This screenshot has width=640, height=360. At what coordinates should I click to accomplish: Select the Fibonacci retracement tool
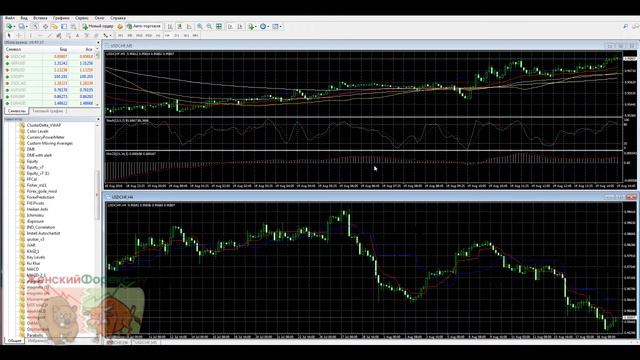pyautogui.click(x=68, y=36)
